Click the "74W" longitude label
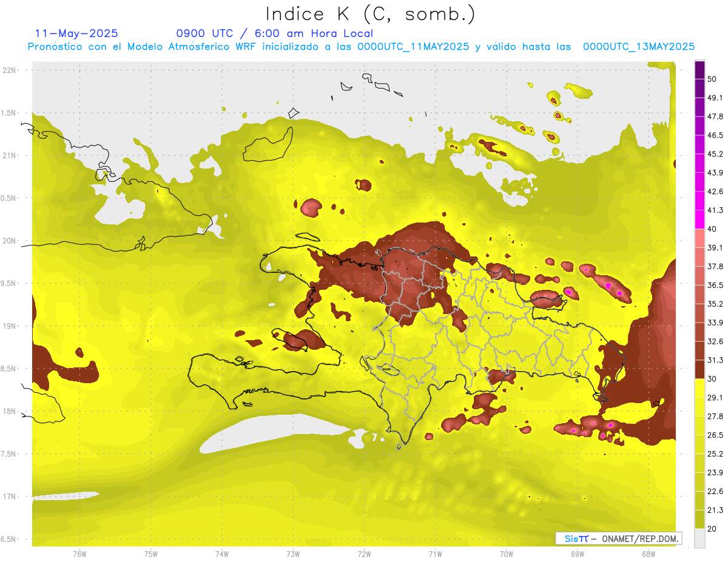 [x=222, y=554]
